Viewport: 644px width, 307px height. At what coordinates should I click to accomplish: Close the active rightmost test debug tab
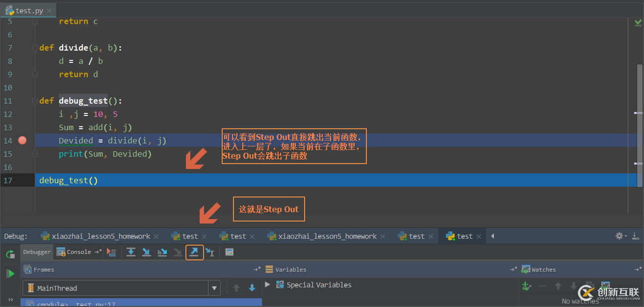tap(479, 236)
